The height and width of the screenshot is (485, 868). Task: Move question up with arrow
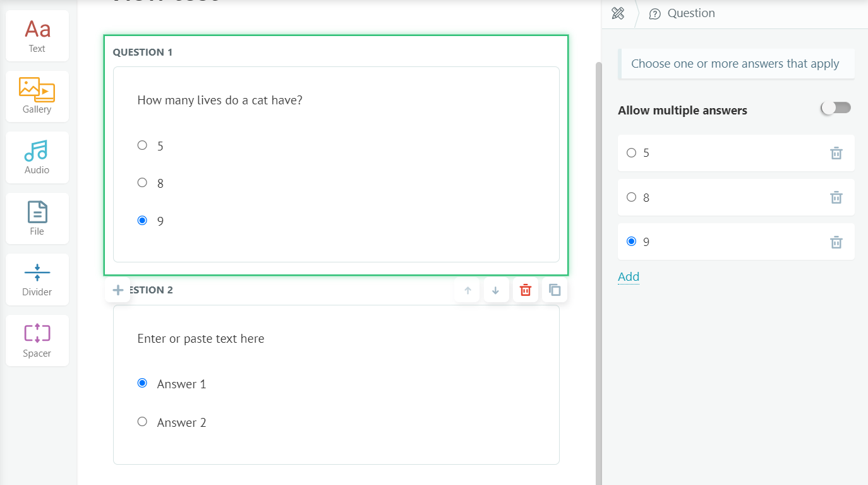click(x=467, y=290)
